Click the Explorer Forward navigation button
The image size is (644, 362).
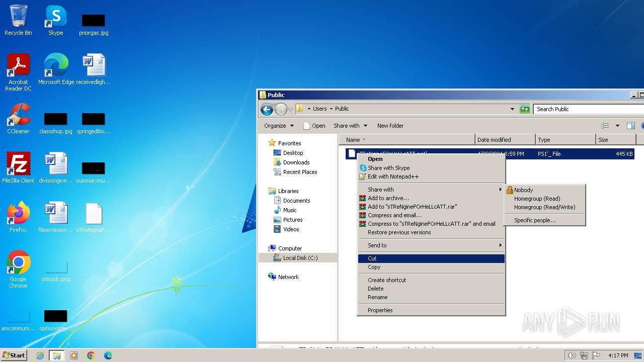tap(281, 109)
